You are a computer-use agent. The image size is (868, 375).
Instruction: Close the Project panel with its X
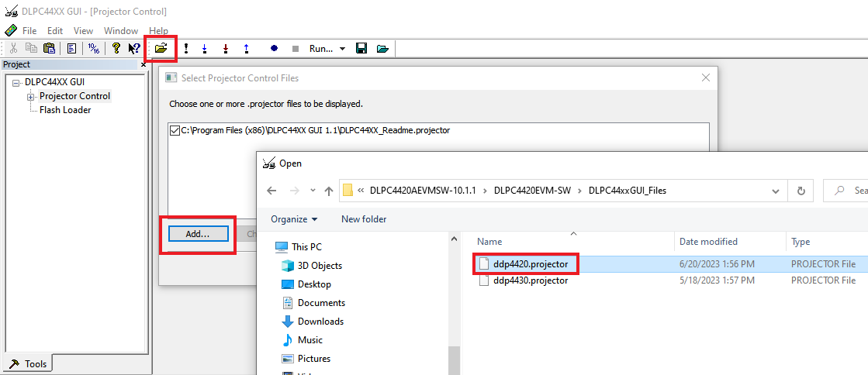pos(144,65)
